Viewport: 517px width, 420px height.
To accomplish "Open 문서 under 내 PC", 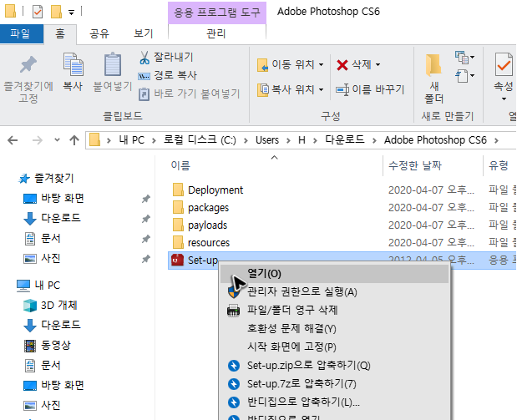I will point(50,366).
